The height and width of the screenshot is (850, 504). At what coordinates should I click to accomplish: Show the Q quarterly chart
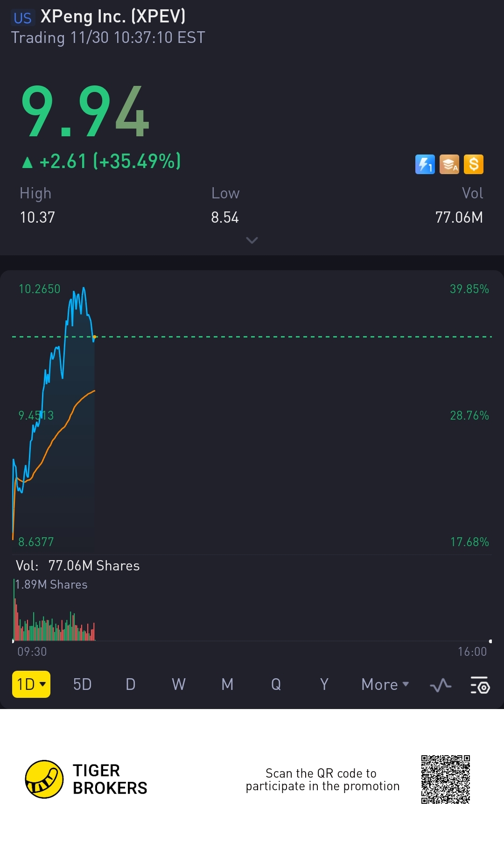[276, 684]
